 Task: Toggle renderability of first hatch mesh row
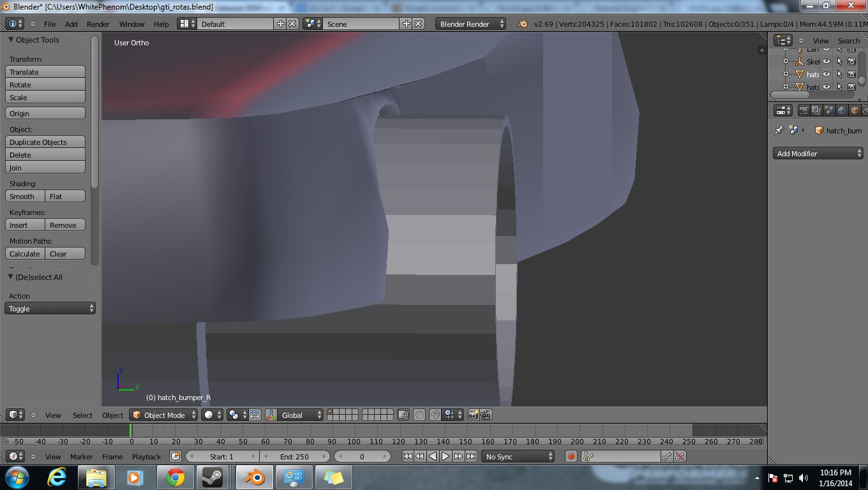click(x=851, y=74)
